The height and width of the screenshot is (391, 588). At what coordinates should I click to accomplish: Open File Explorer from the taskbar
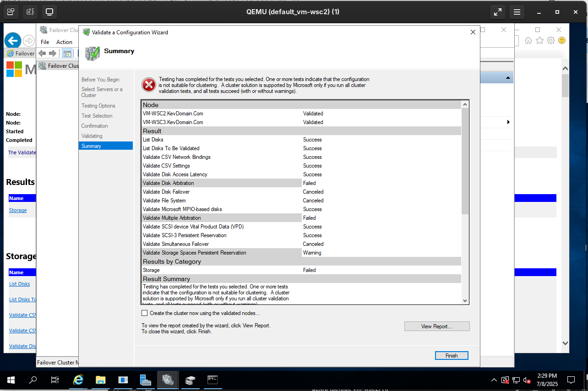tap(101, 380)
